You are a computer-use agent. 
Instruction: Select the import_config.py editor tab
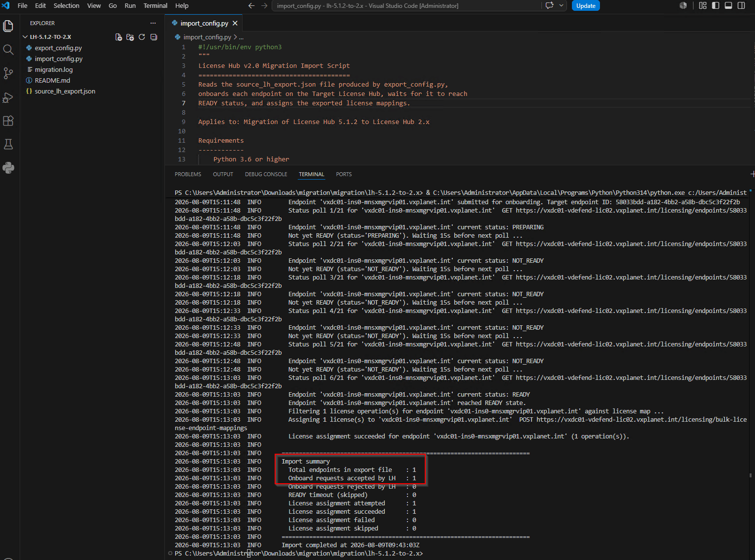(x=204, y=23)
